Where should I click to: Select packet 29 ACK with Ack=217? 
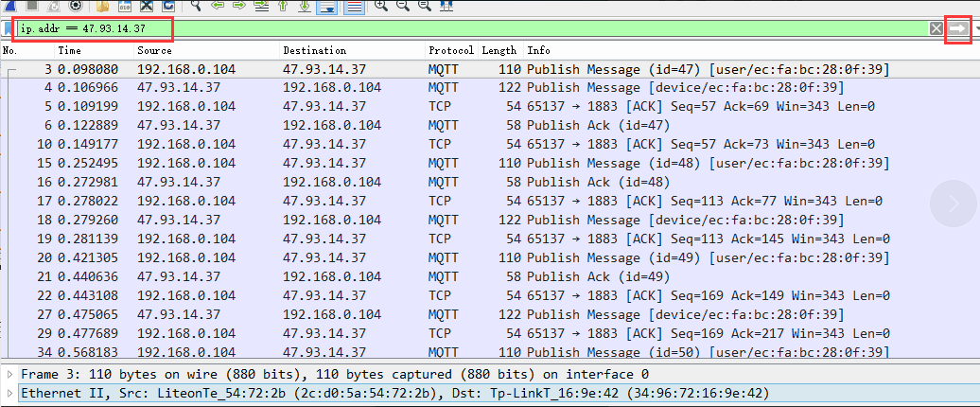coord(490,334)
